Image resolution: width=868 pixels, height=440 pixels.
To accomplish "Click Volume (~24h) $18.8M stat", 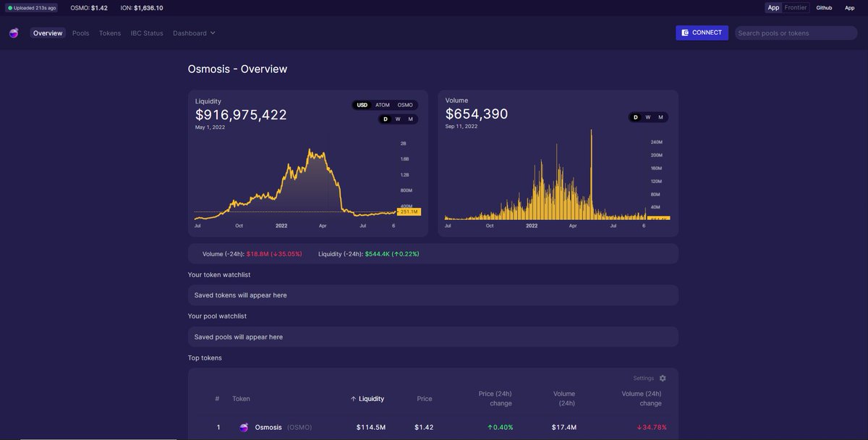I will click(252, 254).
